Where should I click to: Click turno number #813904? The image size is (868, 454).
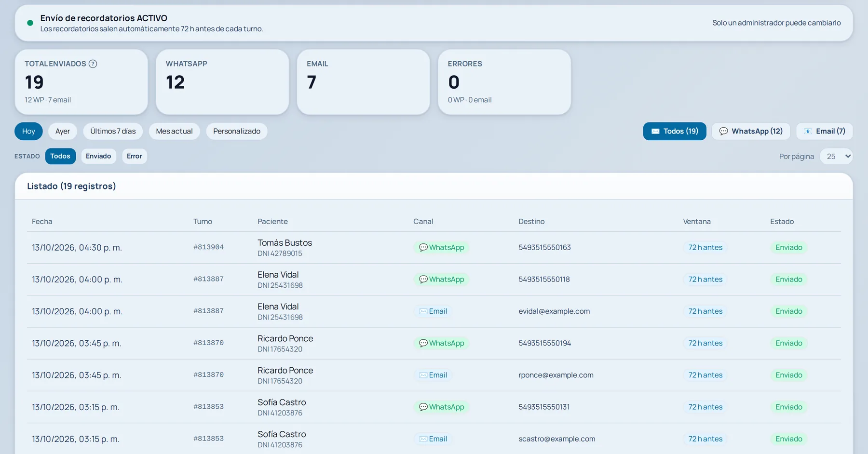(x=208, y=247)
